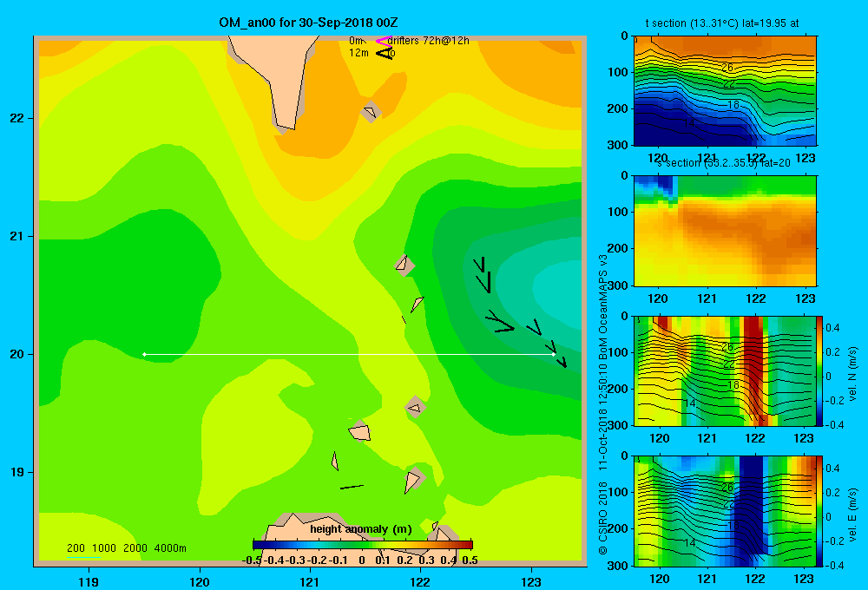Image resolution: width=868 pixels, height=590 pixels.
Task: Click the main map longitude label 121
Action: (x=310, y=581)
